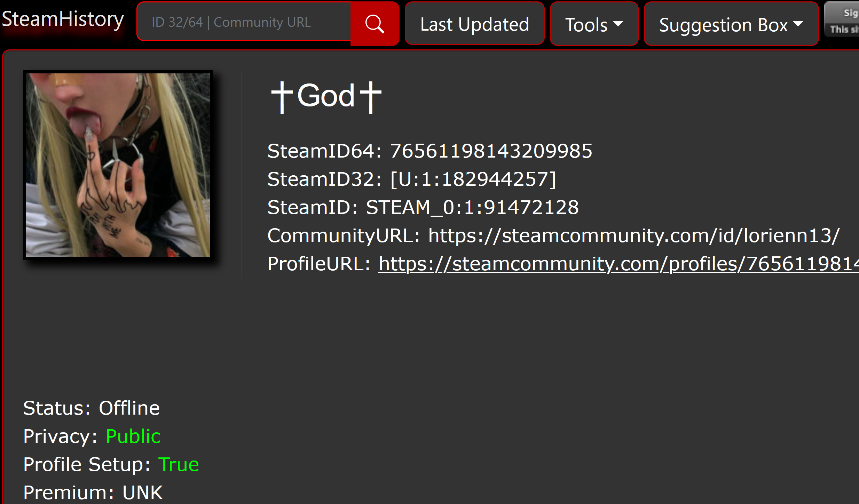
Task: Click the Premium UNK value
Action: [x=142, y=493]
